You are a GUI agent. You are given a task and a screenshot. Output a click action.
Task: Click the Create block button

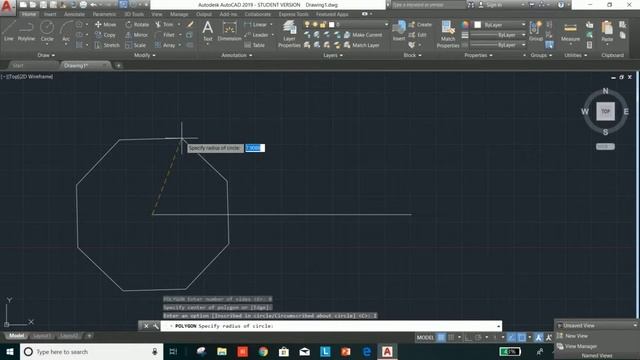(420, 24)
